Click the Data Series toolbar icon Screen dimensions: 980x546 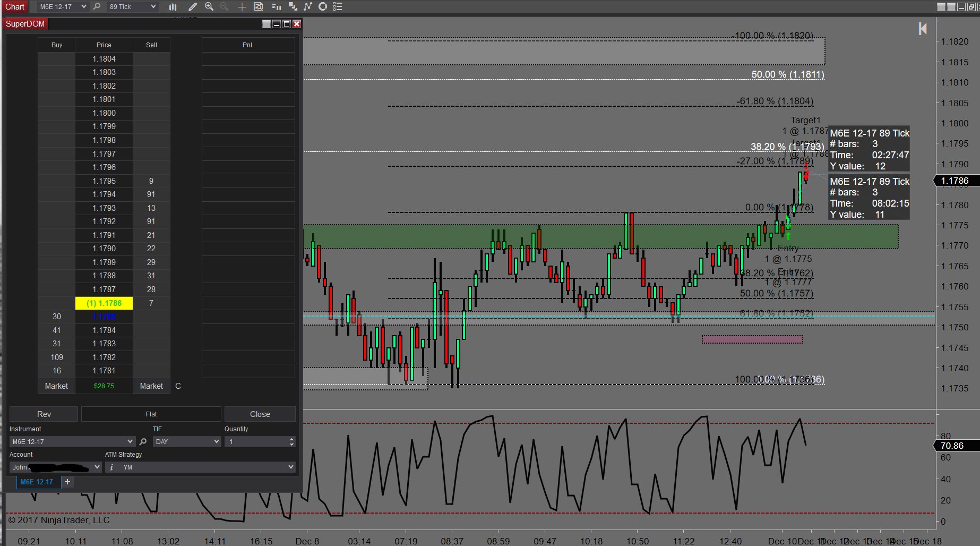point(293,7)
